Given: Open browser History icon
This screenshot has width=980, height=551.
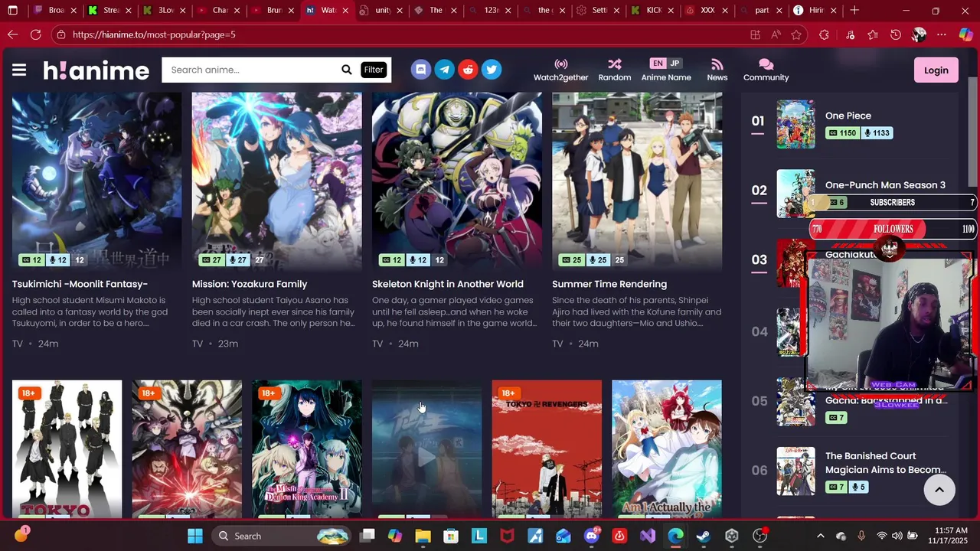Looking at the screenshot, I should (x=895, y=34).
